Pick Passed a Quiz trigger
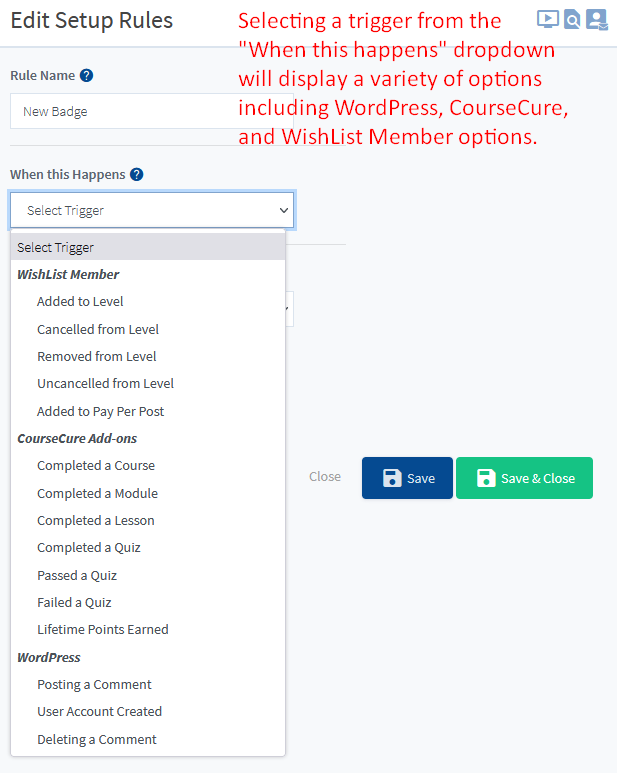 pyautogui.click(x=148, y=575)
